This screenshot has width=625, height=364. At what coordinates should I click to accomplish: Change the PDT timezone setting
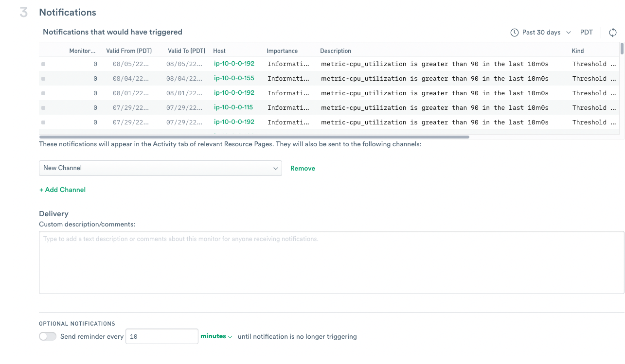(587, 33)
